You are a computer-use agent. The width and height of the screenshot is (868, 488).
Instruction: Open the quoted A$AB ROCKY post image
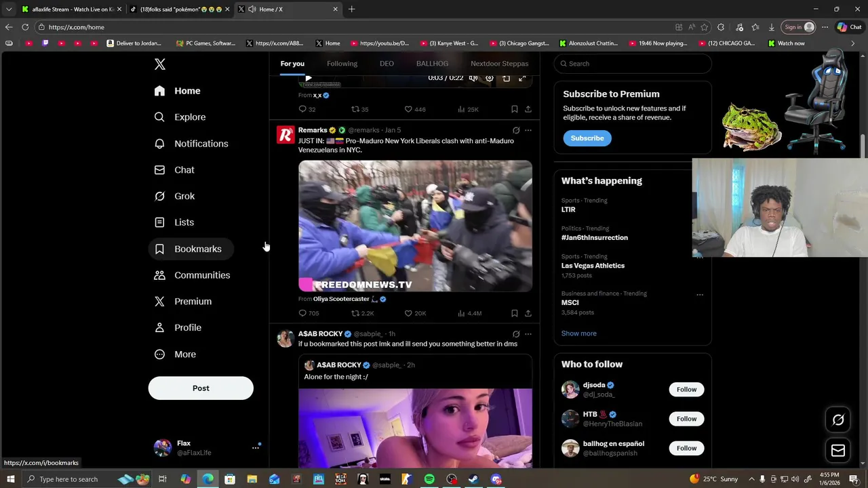(415, 428)
